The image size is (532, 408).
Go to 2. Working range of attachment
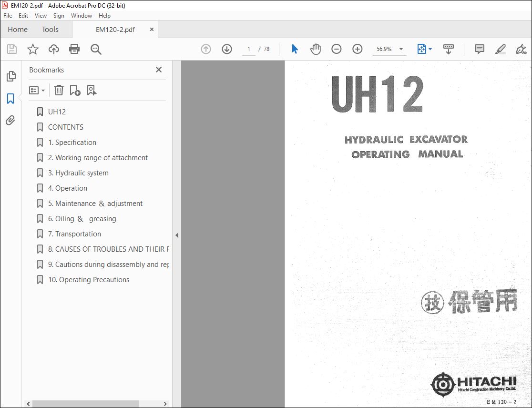[x=98, y=158]
